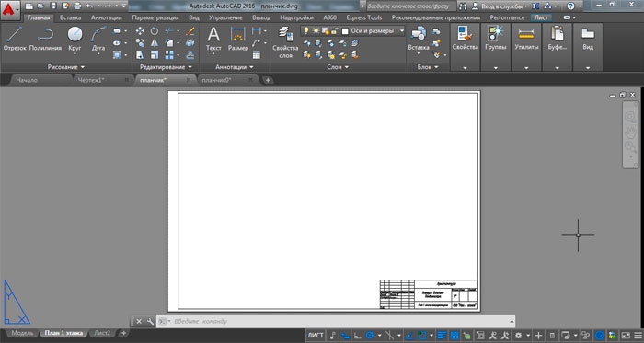
Task: Click the Offset tool icon
Action: [190, 55]
